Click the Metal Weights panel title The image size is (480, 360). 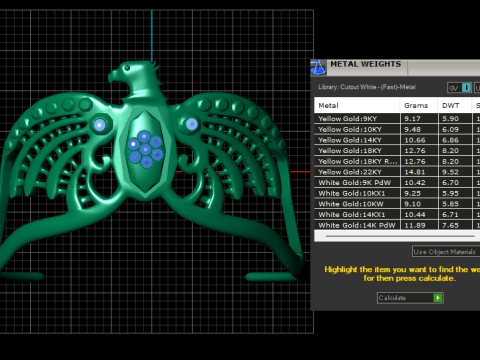tap(365, 64)
